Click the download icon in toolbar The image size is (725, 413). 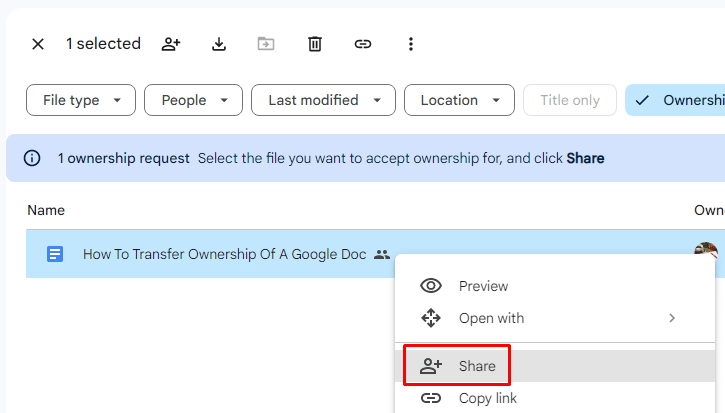tap(219, 44)
